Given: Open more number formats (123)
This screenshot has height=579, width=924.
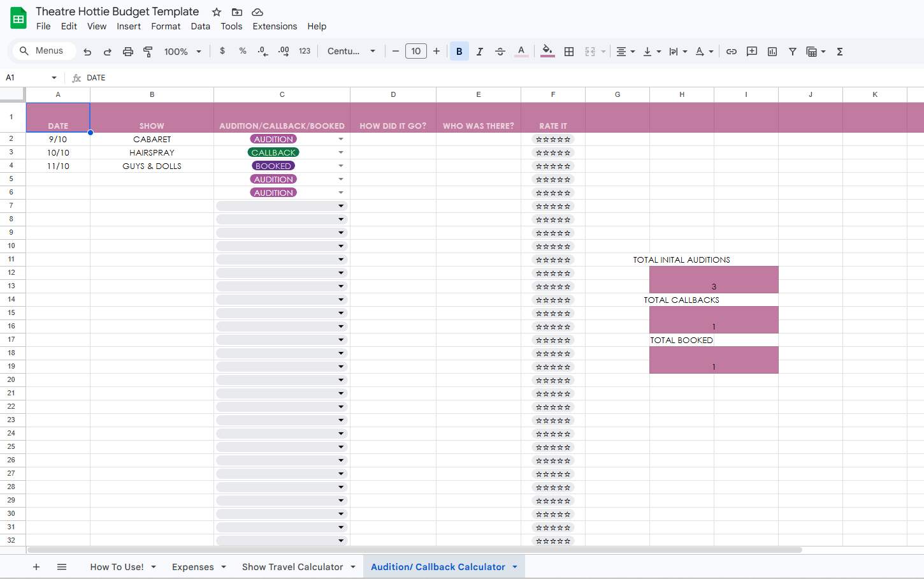Looking at the screenshot, I should [305, 51].
